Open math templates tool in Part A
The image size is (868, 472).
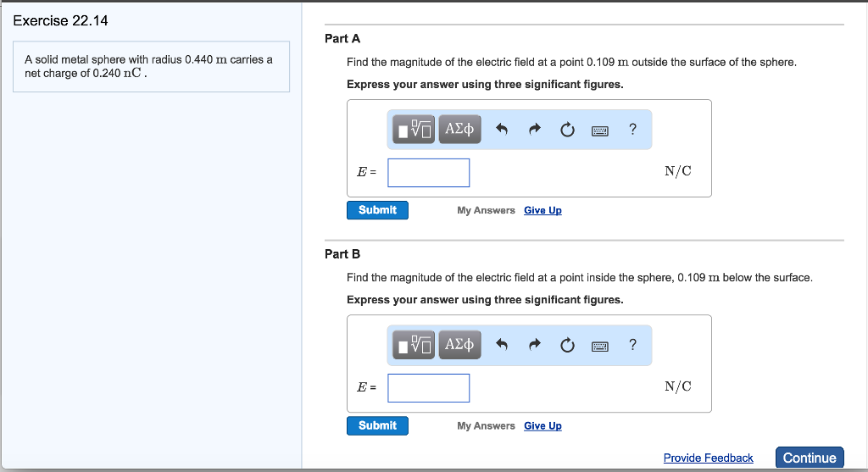pos(415,130)
